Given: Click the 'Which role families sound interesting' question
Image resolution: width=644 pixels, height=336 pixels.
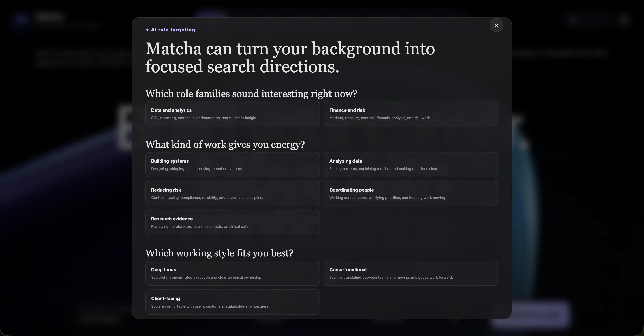Looking at the screenshot, I should [251, 94].
